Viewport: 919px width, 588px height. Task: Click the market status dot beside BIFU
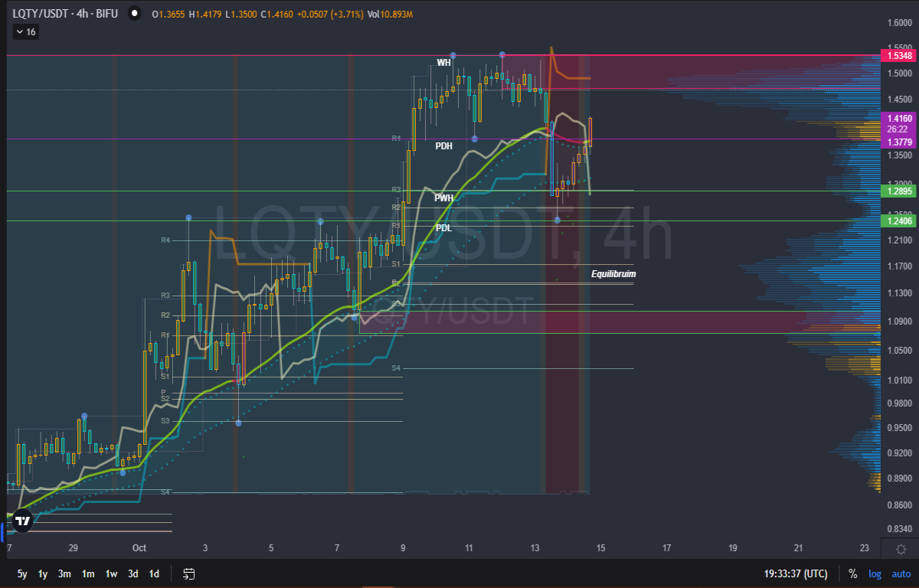(134, 13)
